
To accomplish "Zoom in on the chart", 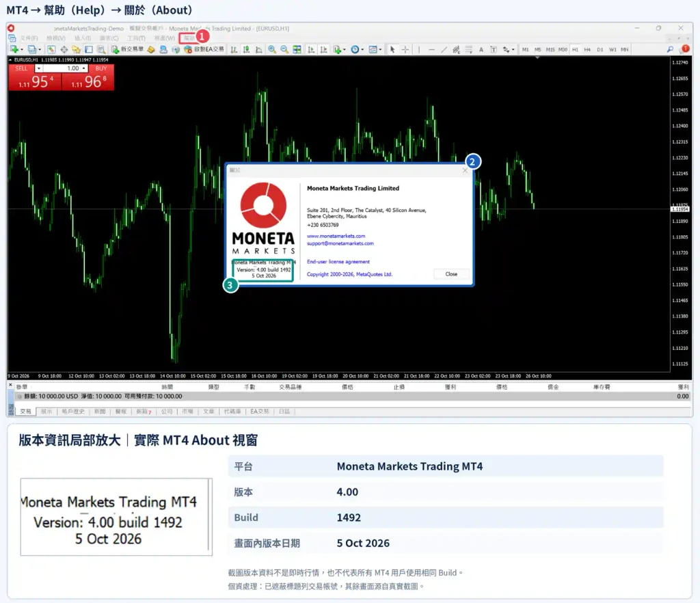I will (272, 49).
